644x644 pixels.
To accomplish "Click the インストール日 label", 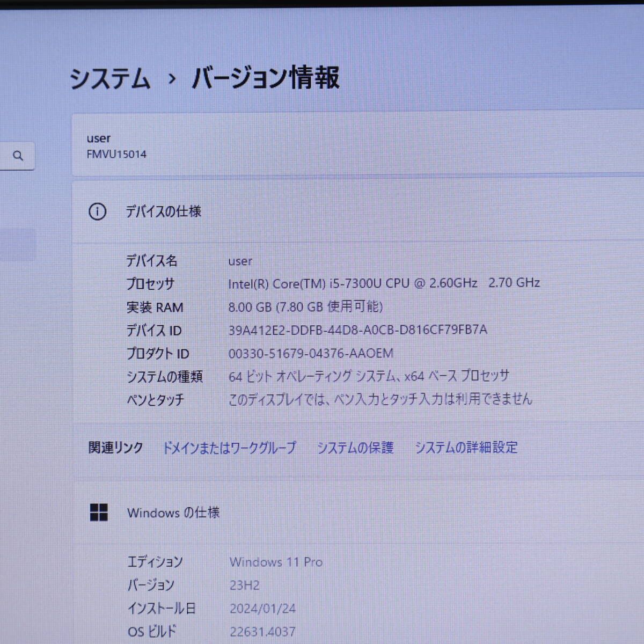I will point(162,609).
